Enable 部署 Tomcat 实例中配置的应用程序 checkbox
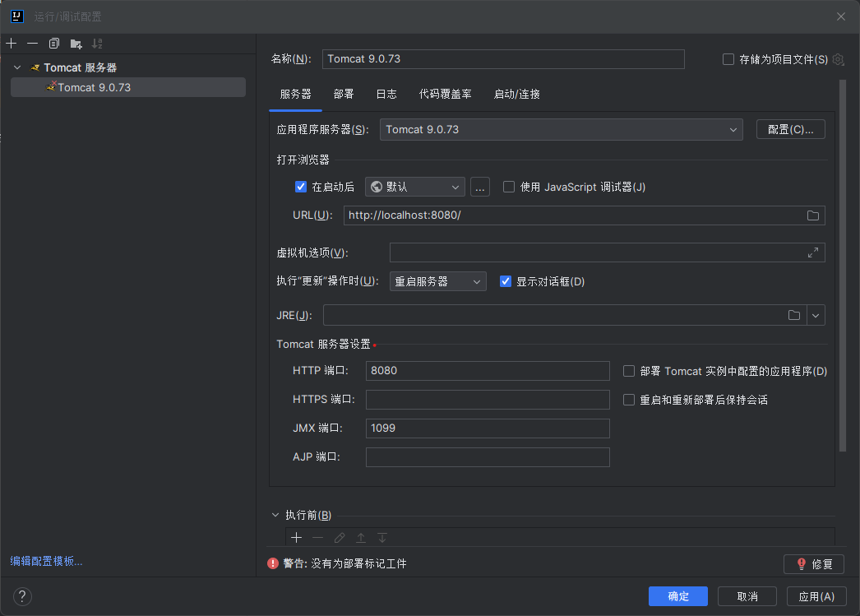This screenshot has width=860, height=616. point(629,372)
